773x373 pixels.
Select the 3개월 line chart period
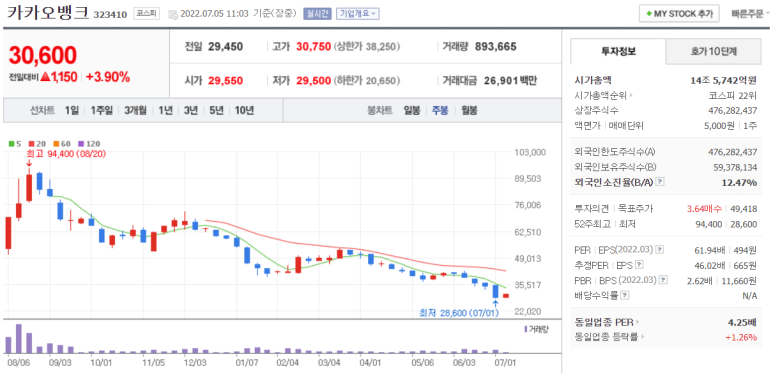point(135,110)
